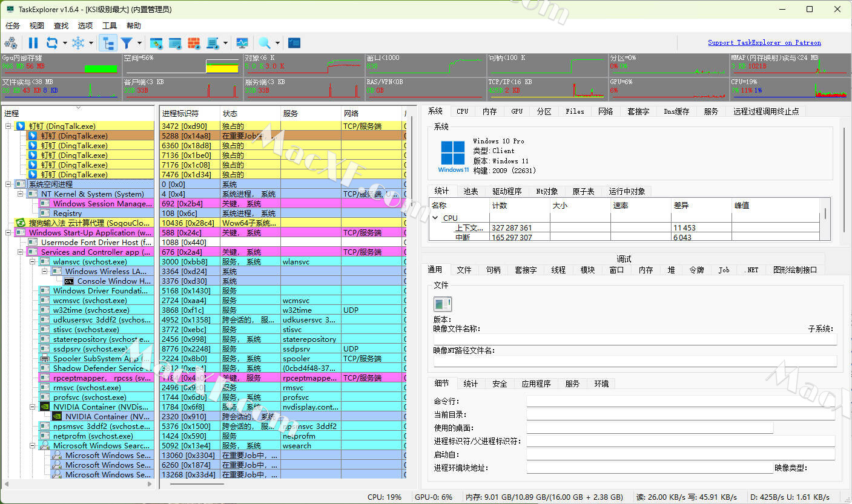
Task: Click the Microsoft Windows Search parent row icon
Action: 45,445
